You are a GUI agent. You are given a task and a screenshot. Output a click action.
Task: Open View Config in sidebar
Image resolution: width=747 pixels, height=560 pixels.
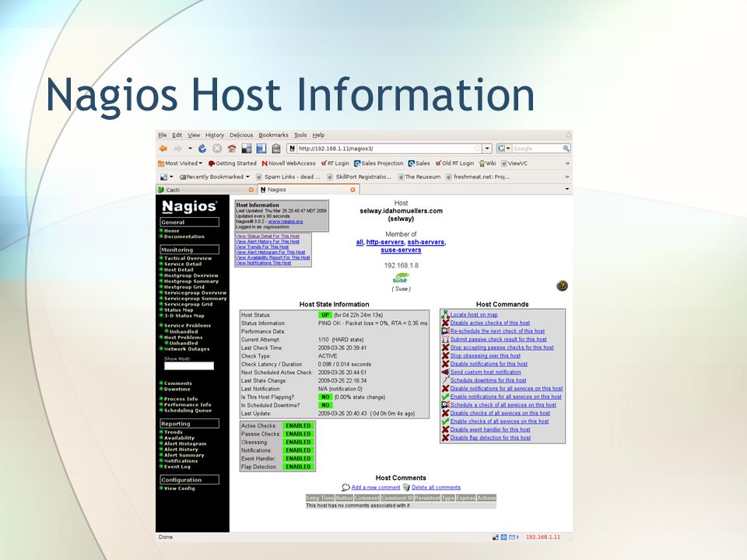click(x=180, y=488)
